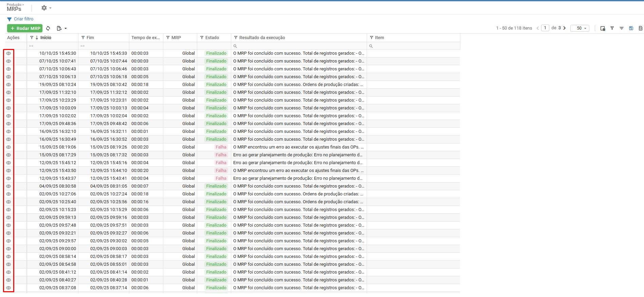
Task: Click the filter icon in MRP column header
Action: [168, 38]
